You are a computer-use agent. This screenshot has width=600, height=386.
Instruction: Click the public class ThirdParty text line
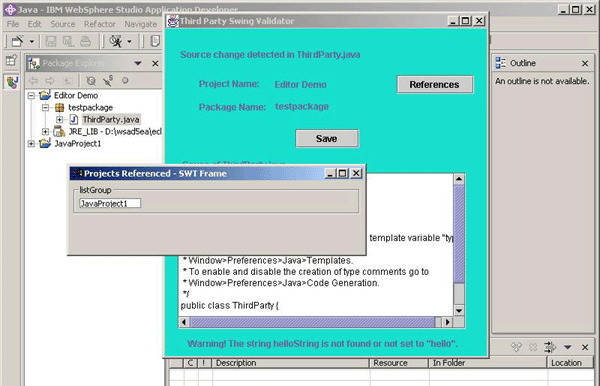click(x=230, y=306)
